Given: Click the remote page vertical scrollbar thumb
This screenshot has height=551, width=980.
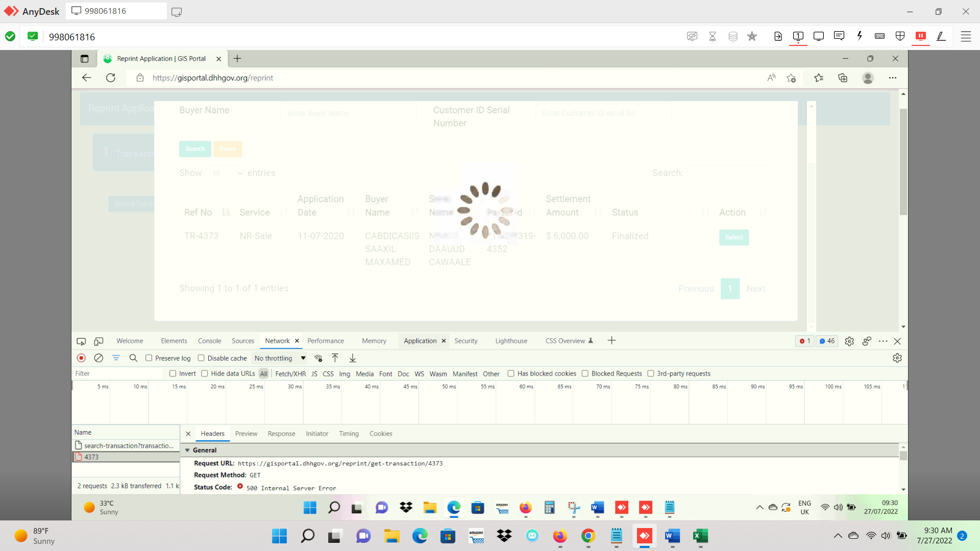Looking at the screenshot, I should pyautogui.click(x=903, y=161).
